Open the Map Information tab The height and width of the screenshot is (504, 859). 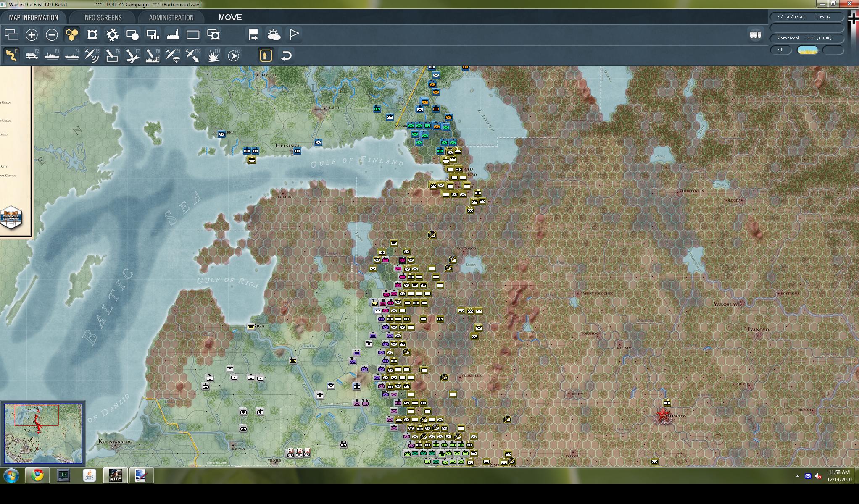34,17
